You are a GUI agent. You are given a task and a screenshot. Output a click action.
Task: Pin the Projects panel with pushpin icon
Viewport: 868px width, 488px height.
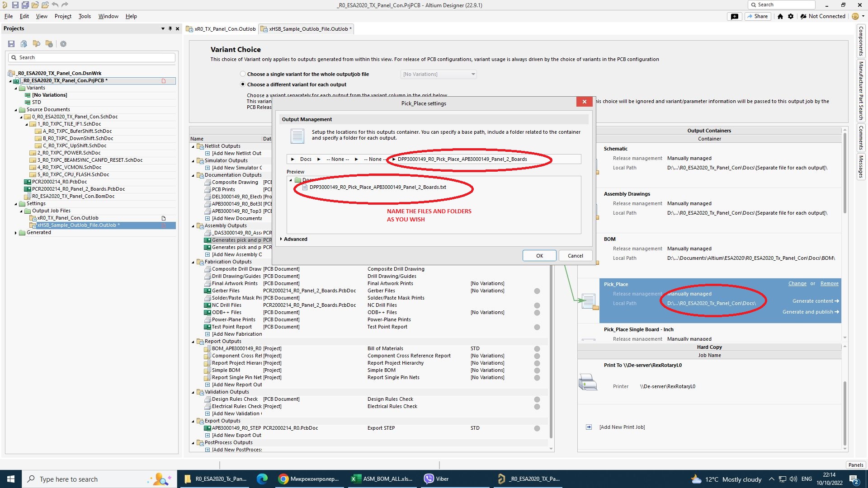pos(170,28)
